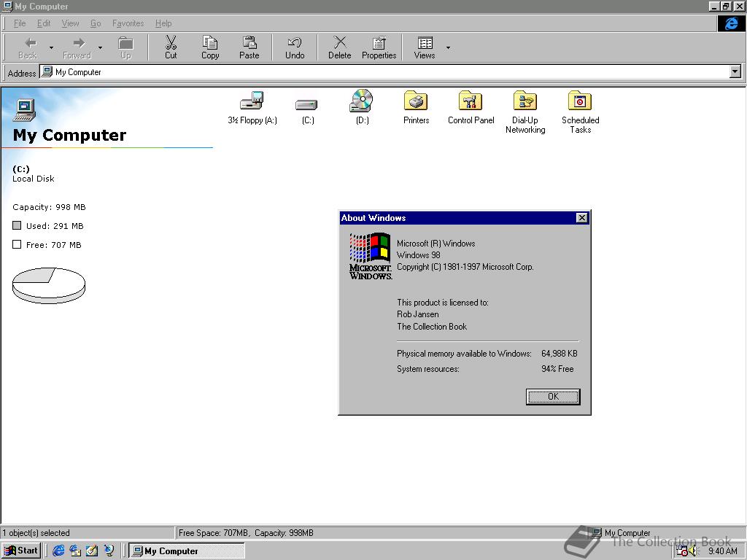The image size is (747, 560).
Task: Open the File menu
Action: 20,23
